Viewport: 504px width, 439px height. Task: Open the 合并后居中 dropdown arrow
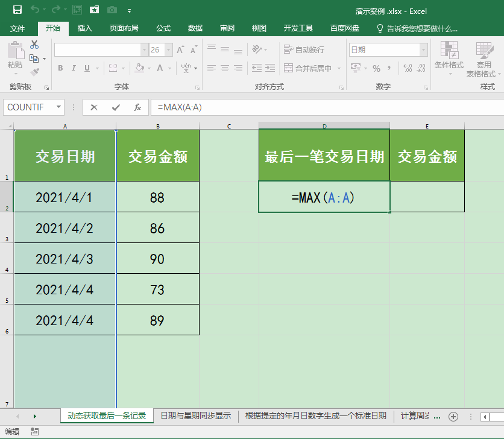339,68
